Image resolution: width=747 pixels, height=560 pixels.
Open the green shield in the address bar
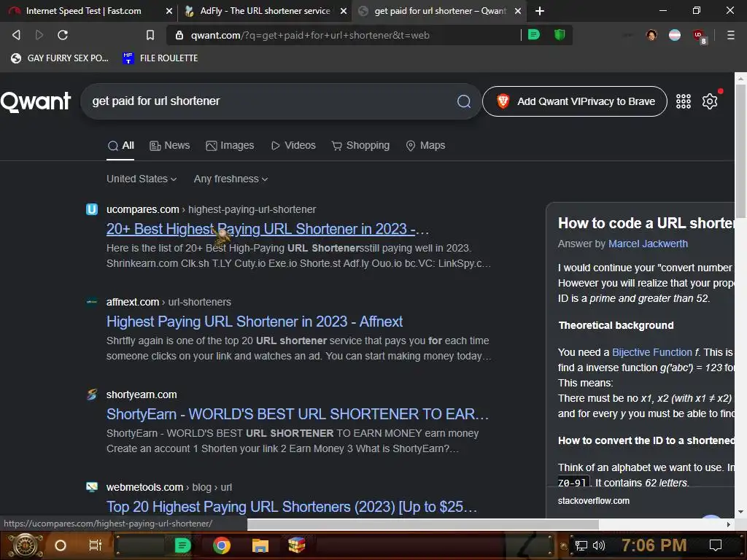click(x=560, y=35)
